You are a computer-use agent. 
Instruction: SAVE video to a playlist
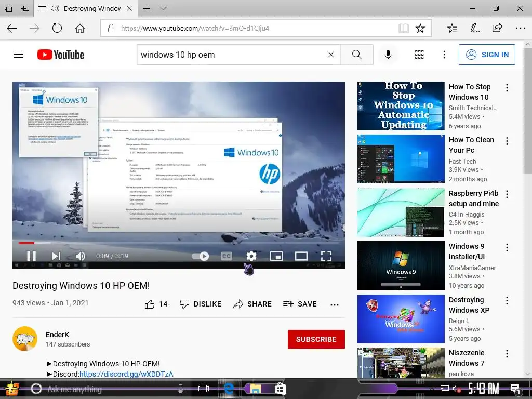(300, 304)
